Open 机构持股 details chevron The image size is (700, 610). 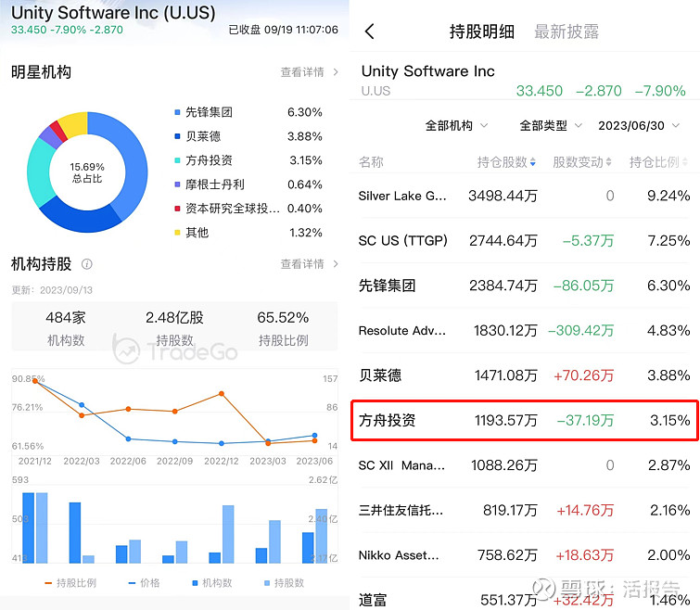pyautogui.click(x=336, y=264)
